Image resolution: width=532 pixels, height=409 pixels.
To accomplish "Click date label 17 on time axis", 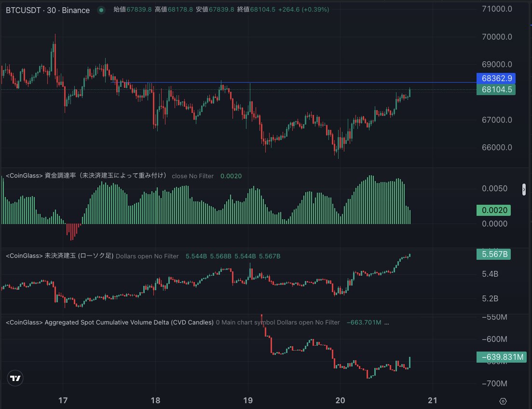I will [63, 400].
